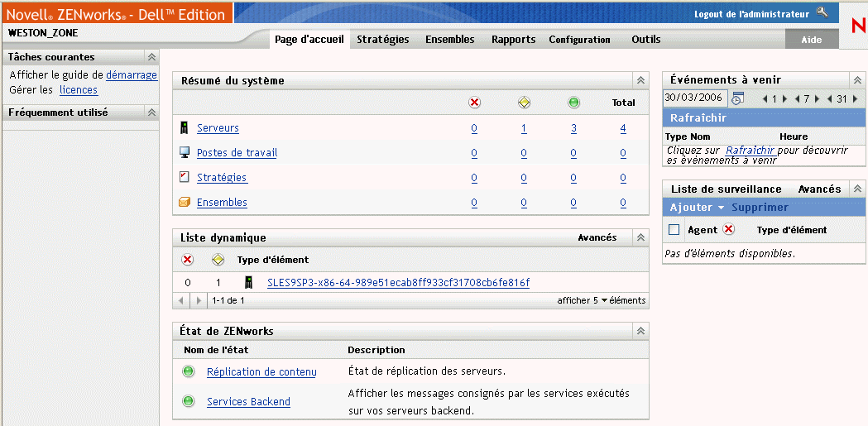This screenshot has width=868, height=426.
Task: Go to previous page in Liste dynamique
Action: (180, 301)
